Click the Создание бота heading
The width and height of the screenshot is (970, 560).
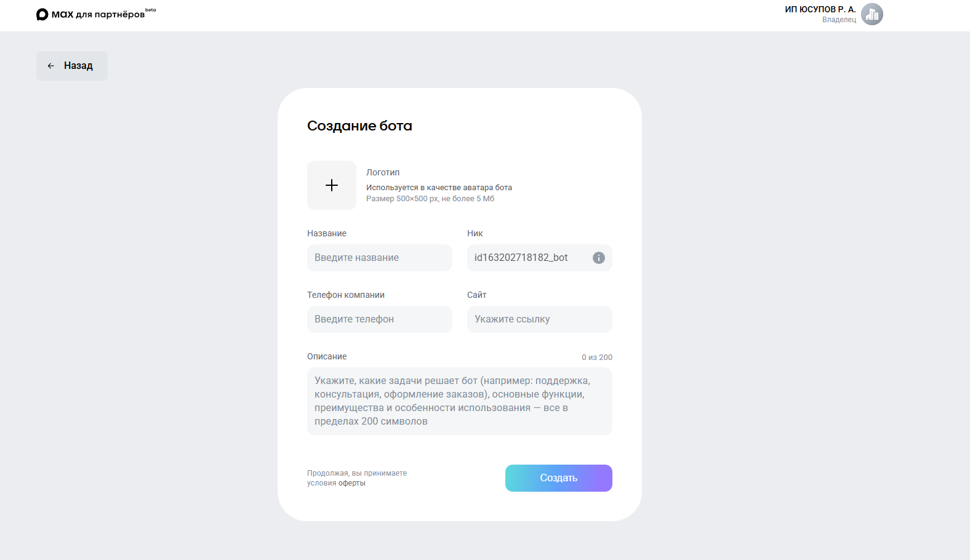pos(359,126)
